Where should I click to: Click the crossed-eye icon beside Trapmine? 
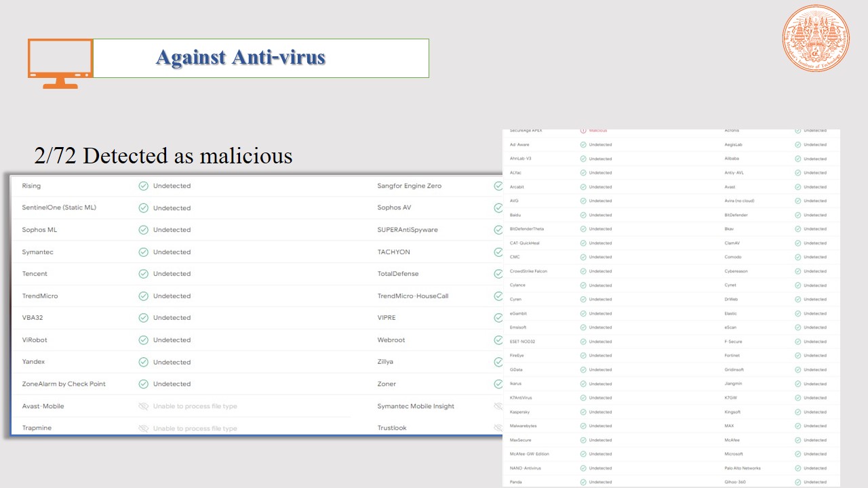coord(143,428)
